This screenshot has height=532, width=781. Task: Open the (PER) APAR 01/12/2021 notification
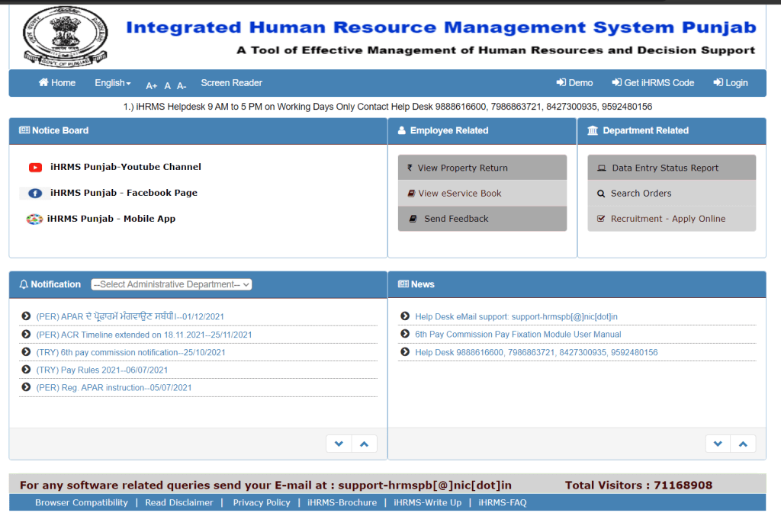click(130, 316)
